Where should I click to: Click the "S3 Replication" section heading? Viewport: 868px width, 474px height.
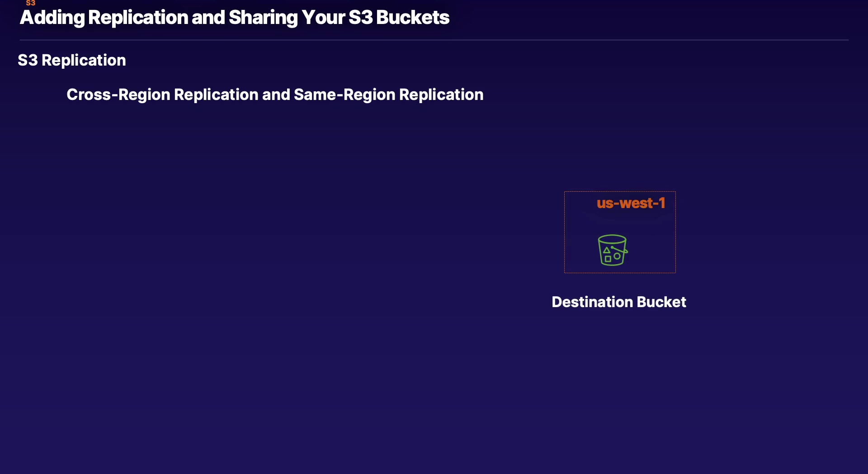pos(72,60)
